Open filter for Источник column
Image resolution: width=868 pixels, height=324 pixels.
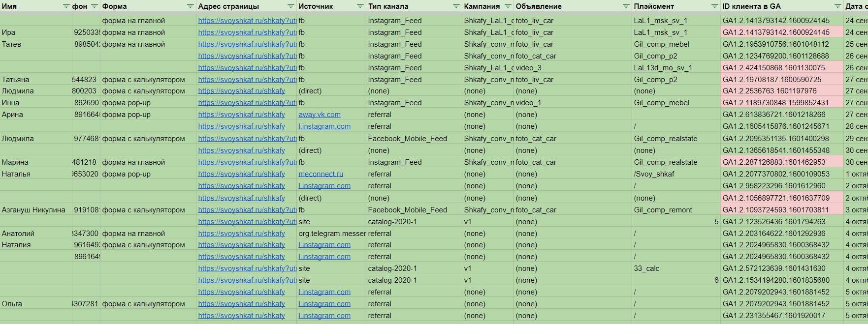[x=360, y=6]
